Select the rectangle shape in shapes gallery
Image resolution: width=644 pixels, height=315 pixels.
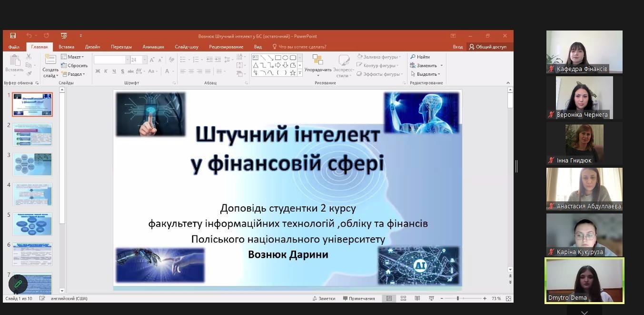tap(277, 58)
